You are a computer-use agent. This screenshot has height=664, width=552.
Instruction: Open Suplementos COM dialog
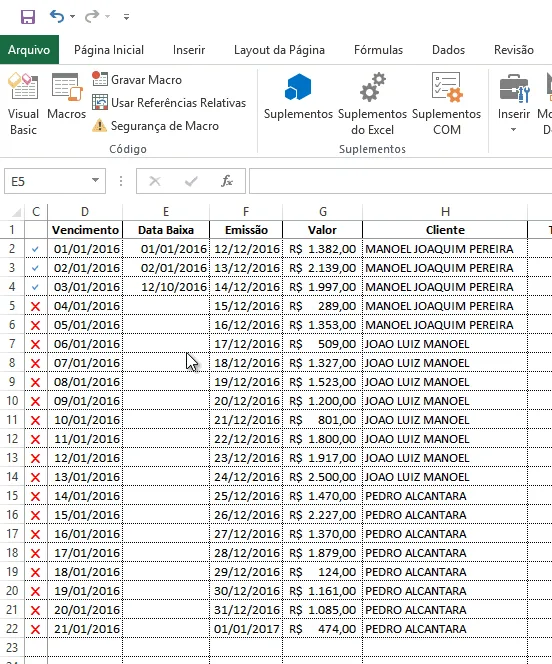click(446, 104)
